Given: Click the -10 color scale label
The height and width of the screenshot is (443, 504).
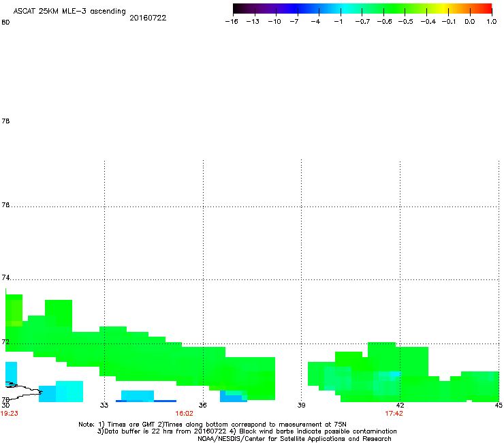Looking at the screenshot, I should (x=274, y=22).
